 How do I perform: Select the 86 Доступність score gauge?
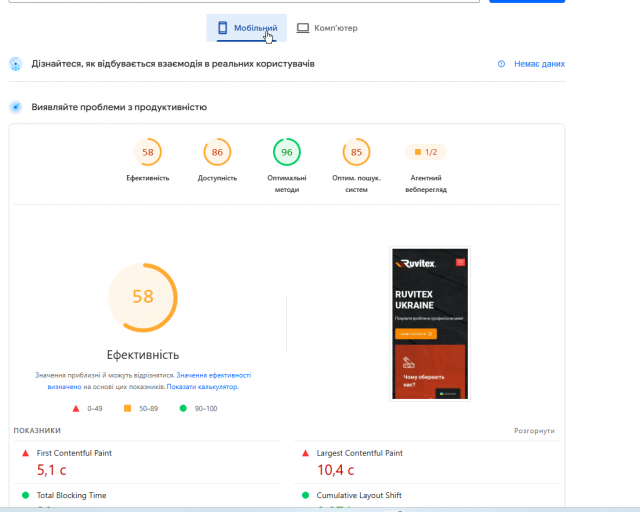[x=217, y=152]
